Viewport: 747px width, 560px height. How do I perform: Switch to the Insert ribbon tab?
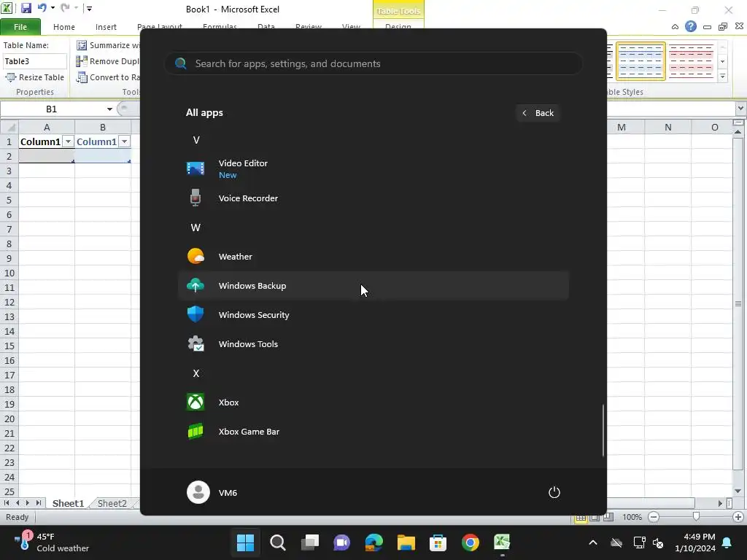click(x=106, y=27)
